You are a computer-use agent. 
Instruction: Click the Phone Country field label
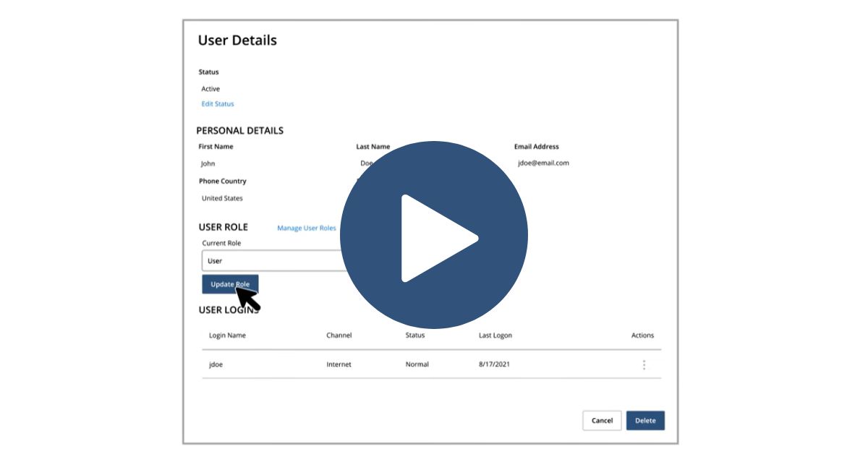pos(223,181)
